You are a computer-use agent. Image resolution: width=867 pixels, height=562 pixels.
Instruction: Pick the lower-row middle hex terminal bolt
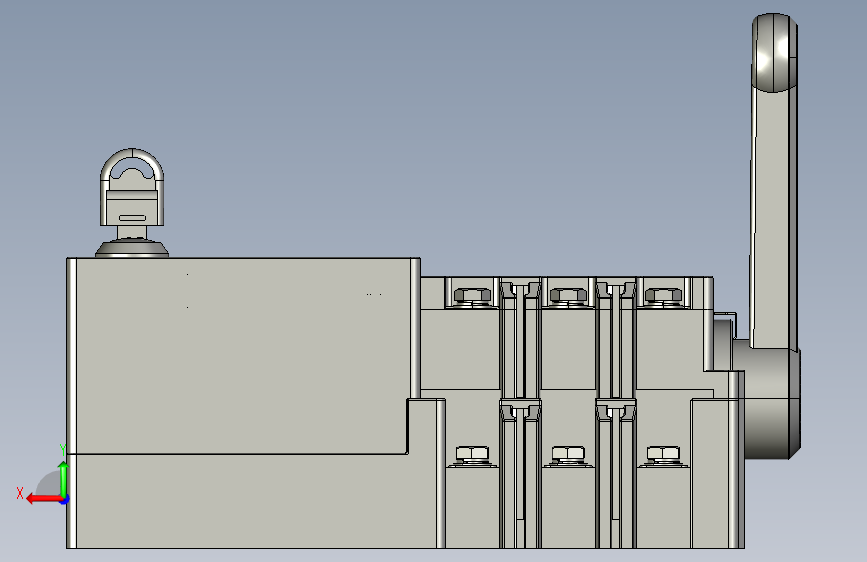(x=568, y=455)
